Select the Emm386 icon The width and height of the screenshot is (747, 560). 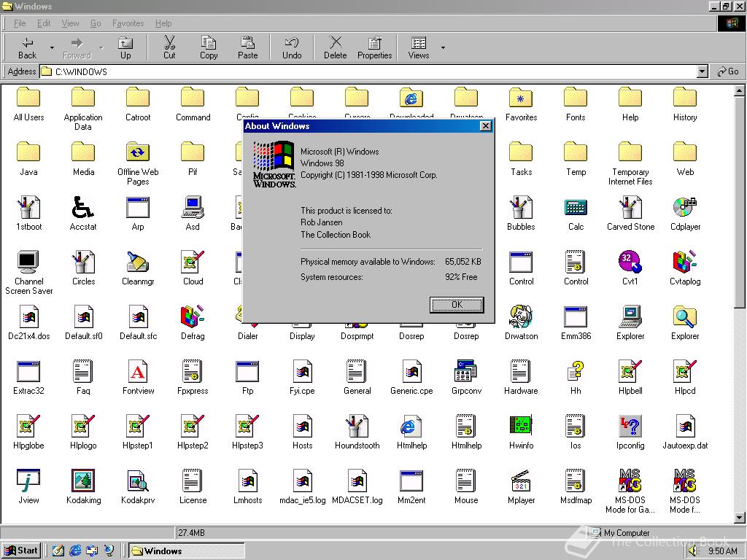576,316
